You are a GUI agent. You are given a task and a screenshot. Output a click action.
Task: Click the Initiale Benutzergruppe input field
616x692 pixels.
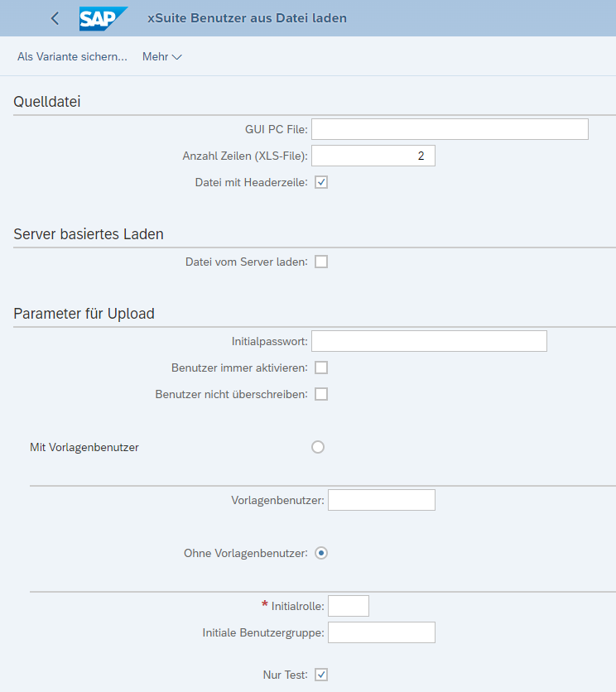pos(382,632)
